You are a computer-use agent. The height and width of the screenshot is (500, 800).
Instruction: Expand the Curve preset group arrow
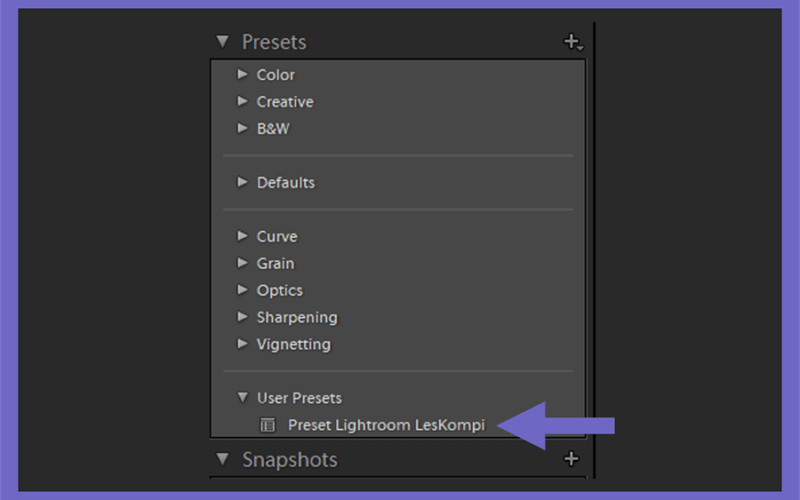242,236
